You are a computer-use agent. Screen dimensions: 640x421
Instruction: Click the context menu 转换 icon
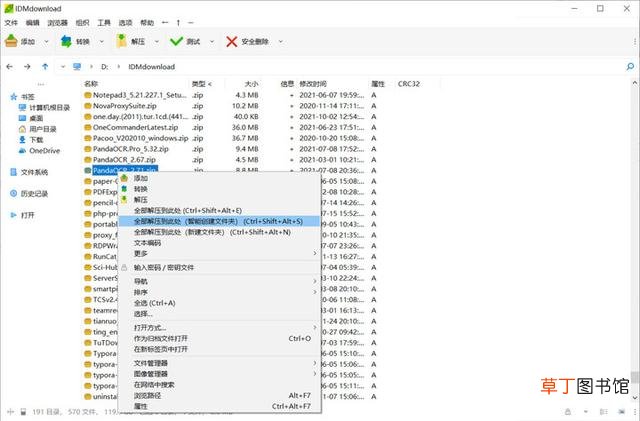(124, 189)
